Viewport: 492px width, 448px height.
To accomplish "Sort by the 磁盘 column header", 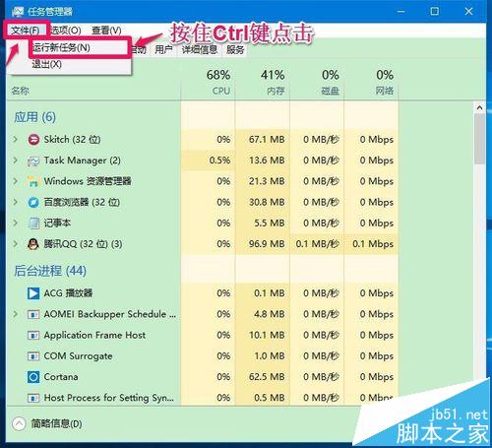I will tap(317, 82).
